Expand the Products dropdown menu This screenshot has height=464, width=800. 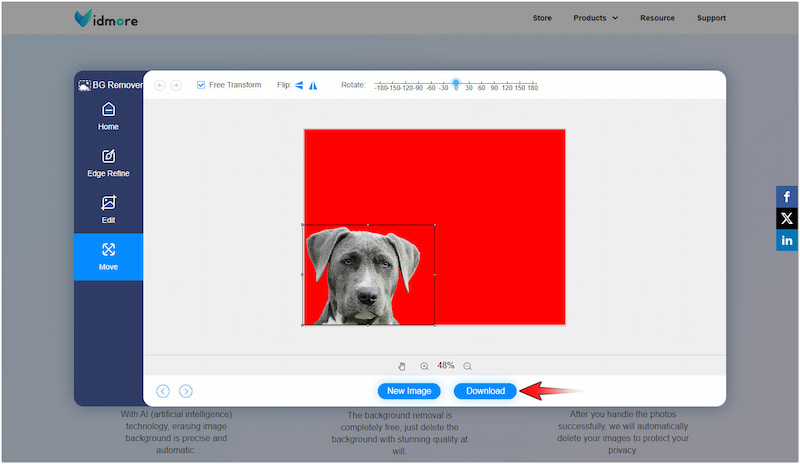pos(595,18)
